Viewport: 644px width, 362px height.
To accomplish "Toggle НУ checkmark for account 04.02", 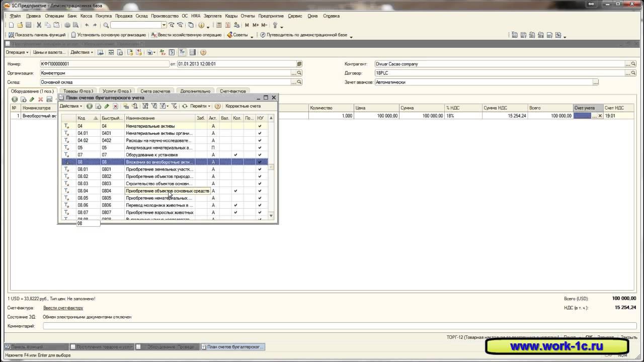I will [260, 140].
